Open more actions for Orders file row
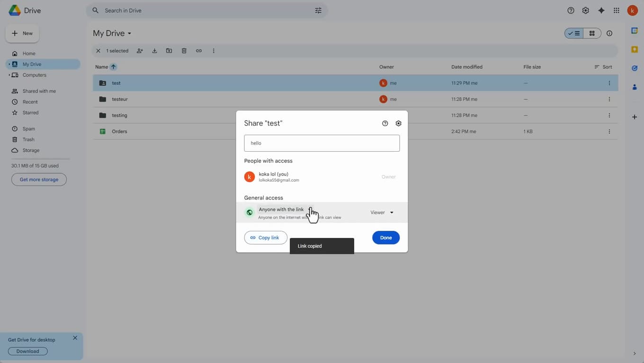The image size is (644, 363). (609, 131)
